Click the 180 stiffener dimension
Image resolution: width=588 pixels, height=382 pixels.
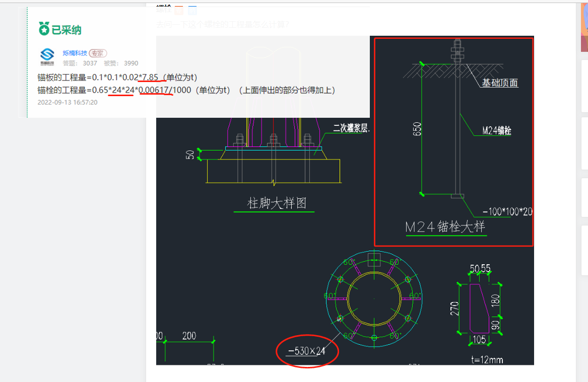(495, 300)
